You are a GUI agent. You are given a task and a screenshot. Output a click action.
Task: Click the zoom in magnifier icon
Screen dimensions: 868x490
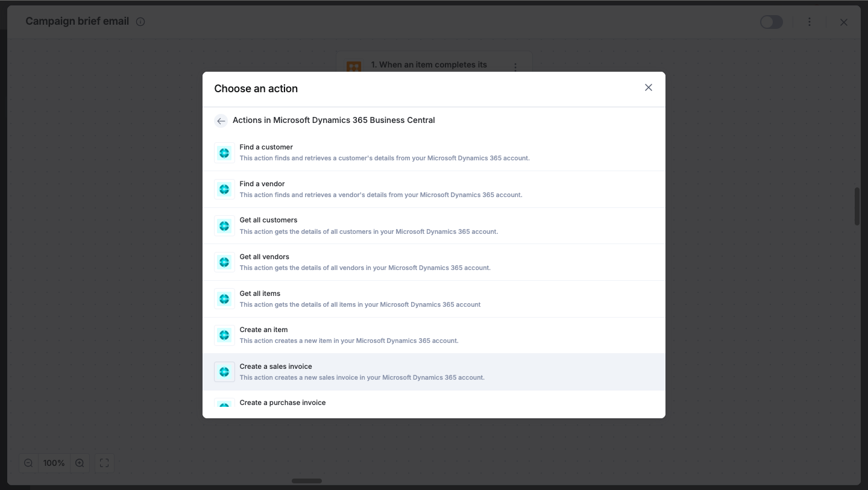[x=80, y=463]
